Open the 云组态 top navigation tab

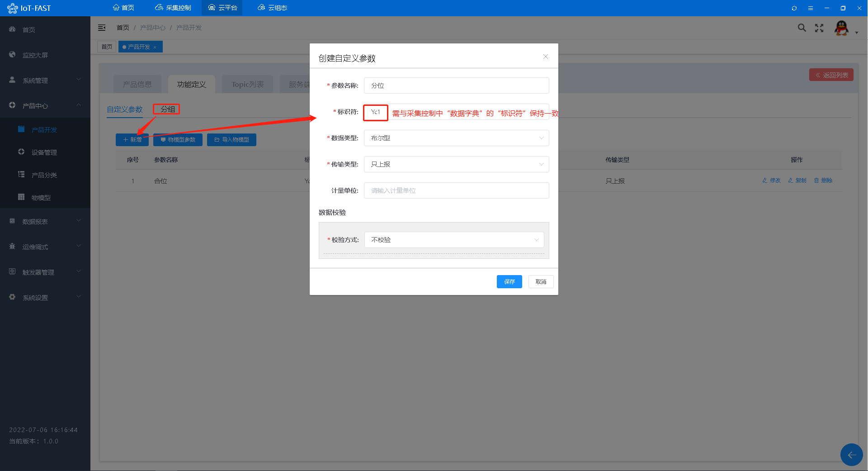click(x=273, y=8)
